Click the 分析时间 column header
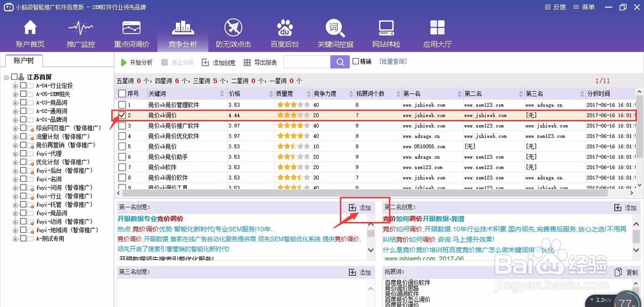The width and height of the screenshot is (644, 307). tap(611, 94)
